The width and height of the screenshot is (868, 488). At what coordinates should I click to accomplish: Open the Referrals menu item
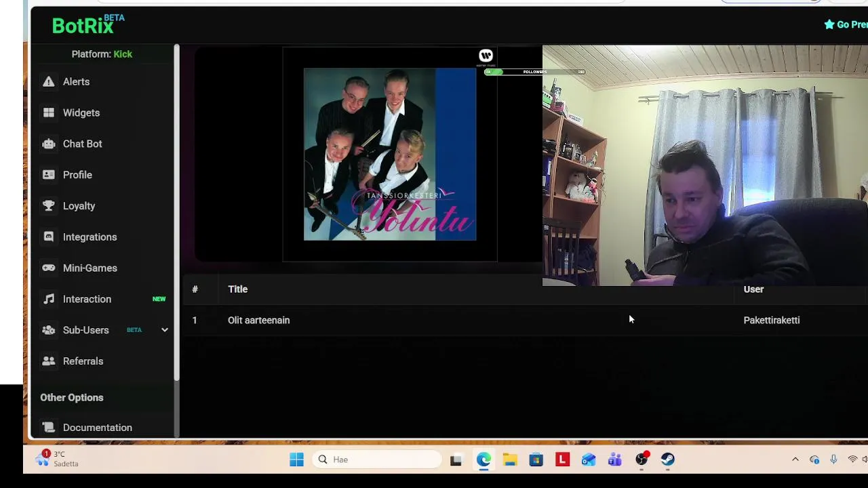[83, 361]
